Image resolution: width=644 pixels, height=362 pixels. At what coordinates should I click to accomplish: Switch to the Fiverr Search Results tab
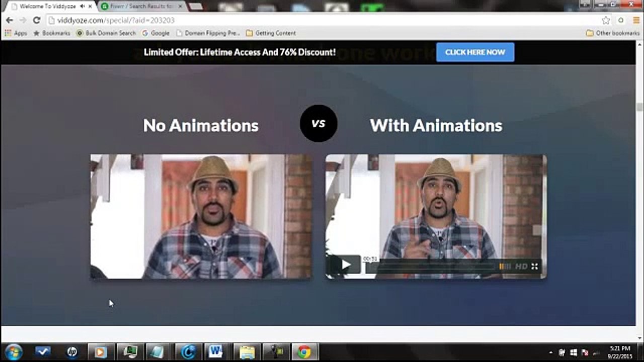[142, 6]
